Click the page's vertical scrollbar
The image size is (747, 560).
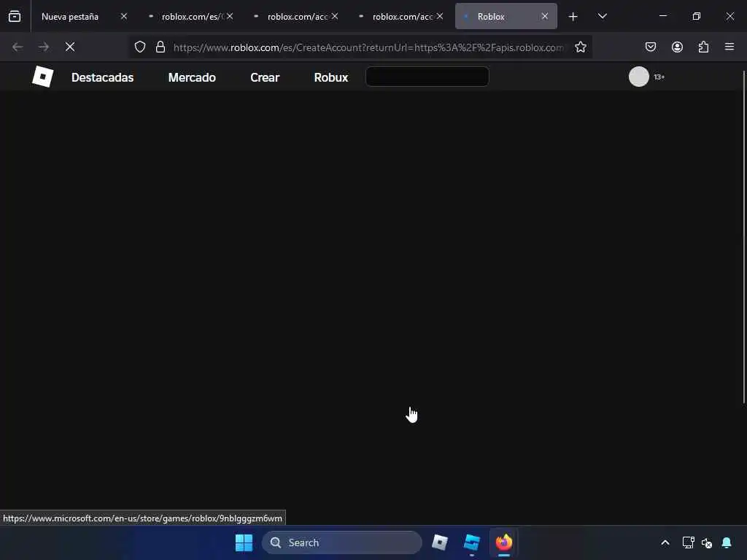743,237
